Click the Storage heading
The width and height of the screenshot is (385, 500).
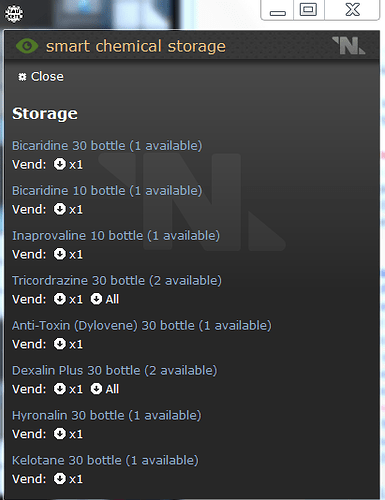[45, 114]
